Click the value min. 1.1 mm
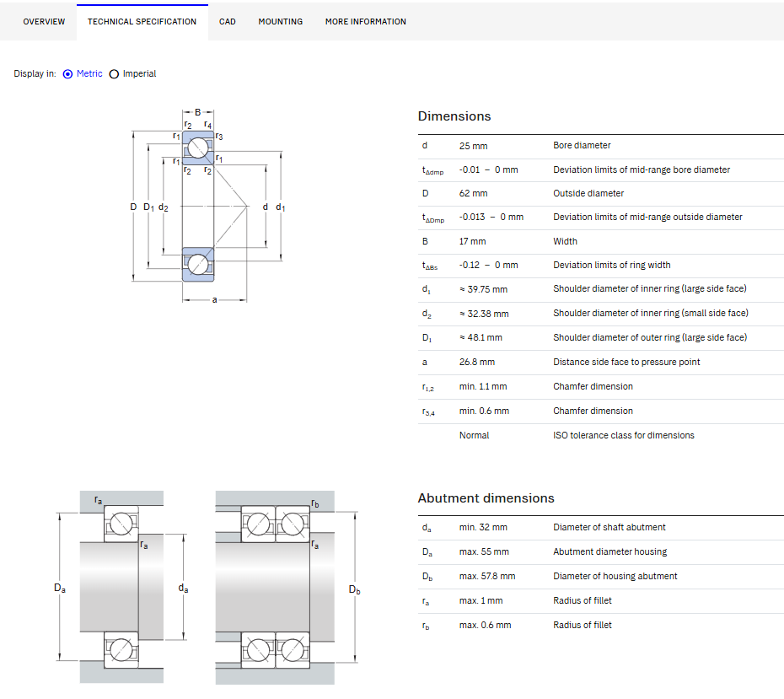 pyautogui.click(x=483, y=386)
